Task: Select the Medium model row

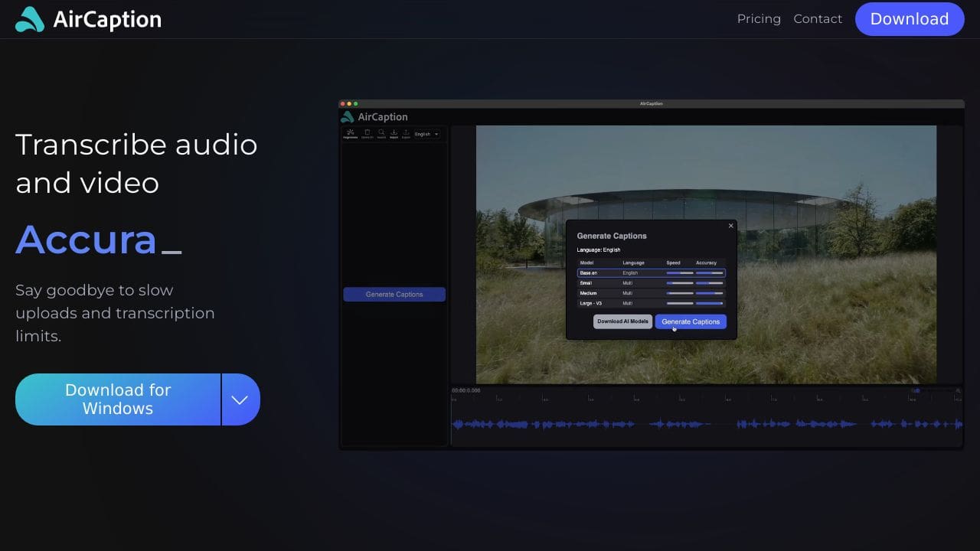Action: [x=651, y=293]
